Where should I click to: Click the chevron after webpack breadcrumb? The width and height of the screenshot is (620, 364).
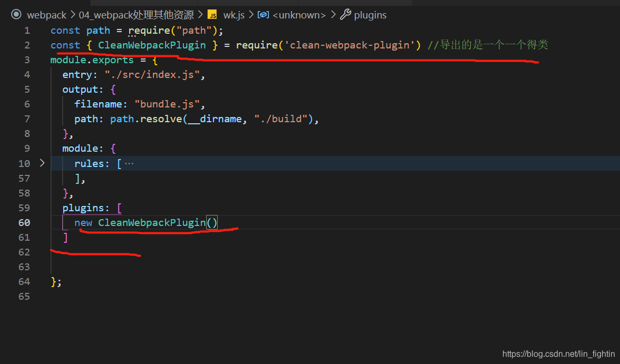[73, 15]
